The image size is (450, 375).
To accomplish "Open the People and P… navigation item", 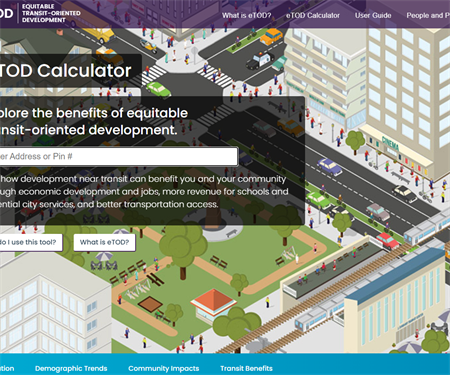I will (x=428, y=15).
